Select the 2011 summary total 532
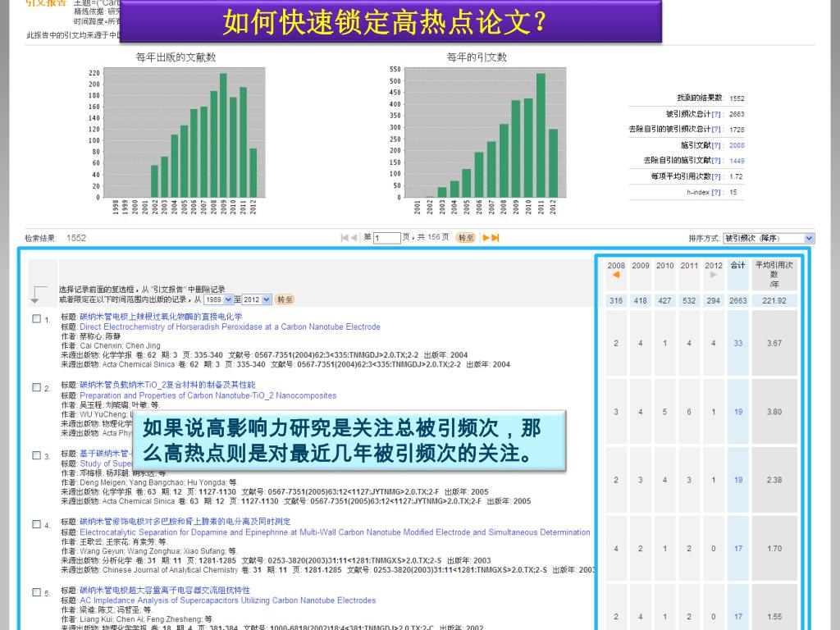Viewport: 840px width, 630px height. [x=689, y=300]
